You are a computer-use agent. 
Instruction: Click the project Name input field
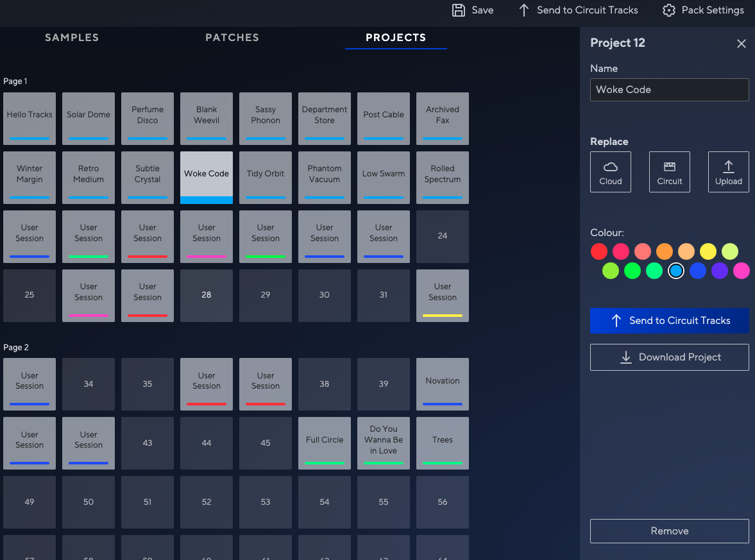click(669, 90)
